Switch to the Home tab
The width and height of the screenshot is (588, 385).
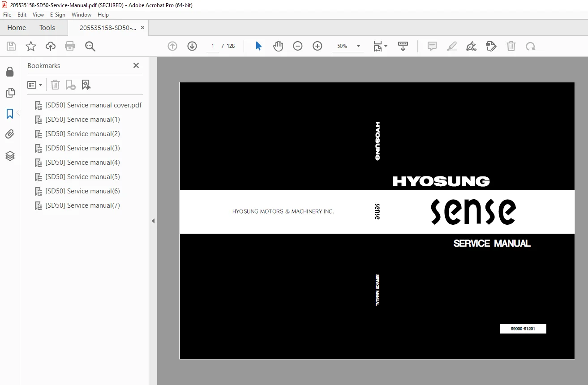coord(17,28)
